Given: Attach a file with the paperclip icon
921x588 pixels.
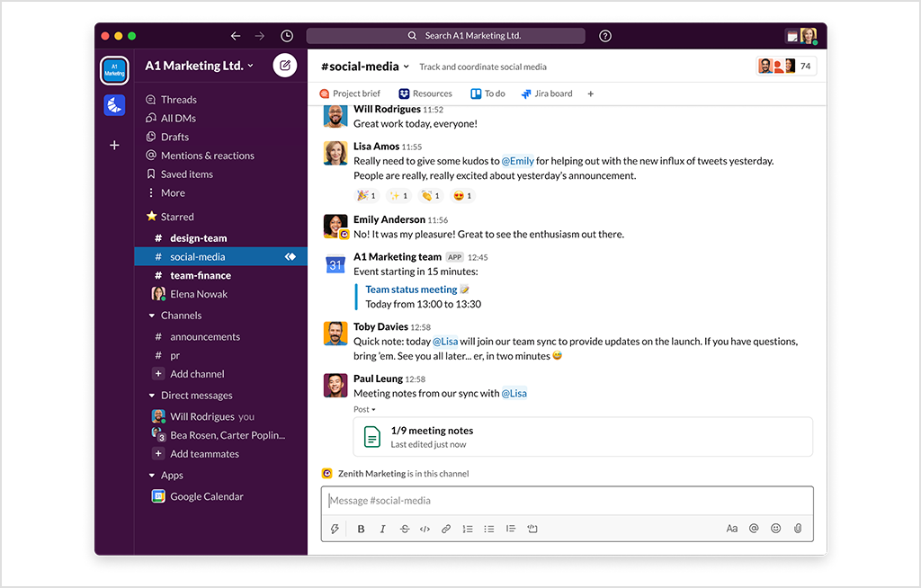Looking at the screenshot, I should coord(798,529).
